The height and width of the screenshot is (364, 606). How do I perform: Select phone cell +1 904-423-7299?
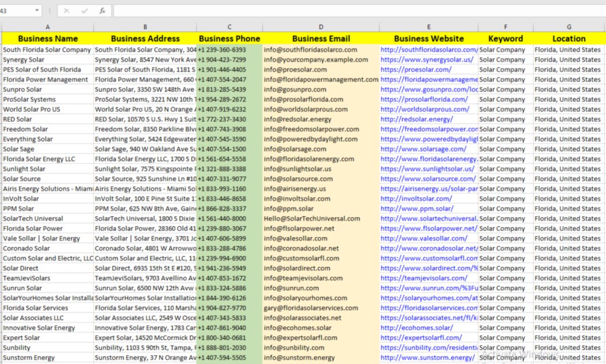pos(229,60)
